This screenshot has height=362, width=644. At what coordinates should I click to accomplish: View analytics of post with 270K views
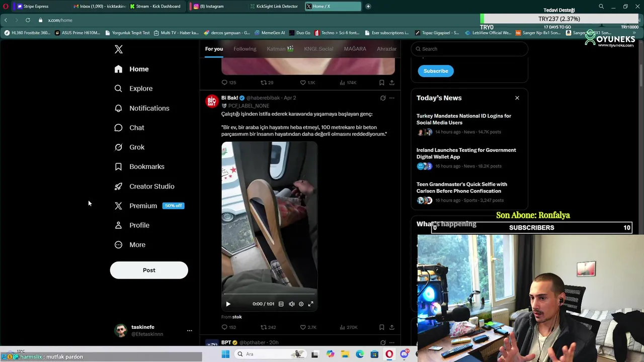[348, 327]
